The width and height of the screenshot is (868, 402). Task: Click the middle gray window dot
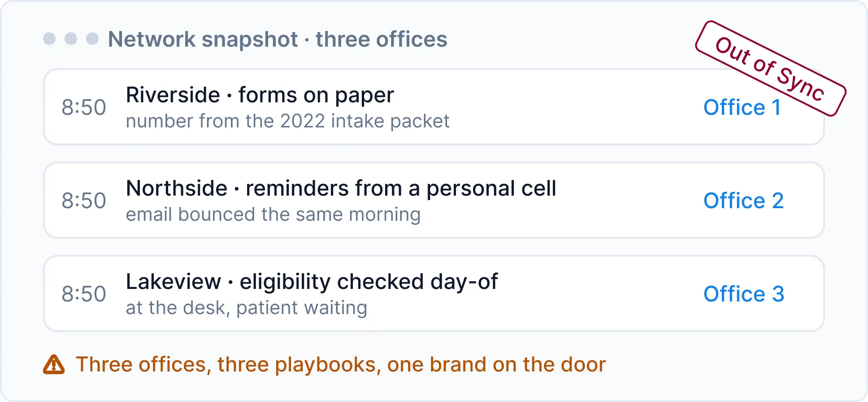pos(71,39)
